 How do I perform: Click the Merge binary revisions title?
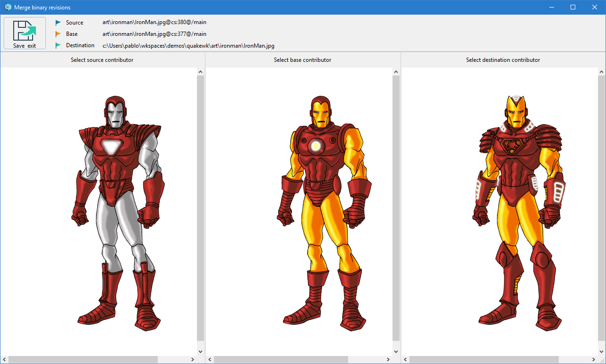[x=43, y=8]
